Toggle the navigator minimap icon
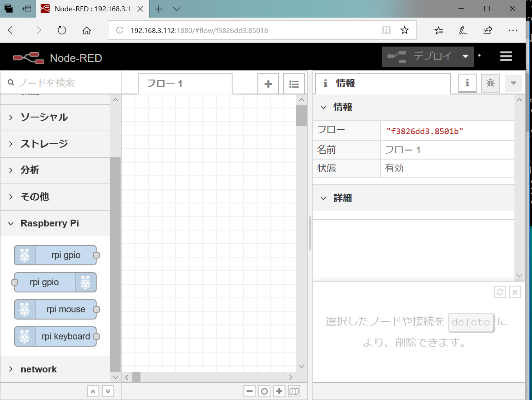532x400 pixels. pos(294,391)
